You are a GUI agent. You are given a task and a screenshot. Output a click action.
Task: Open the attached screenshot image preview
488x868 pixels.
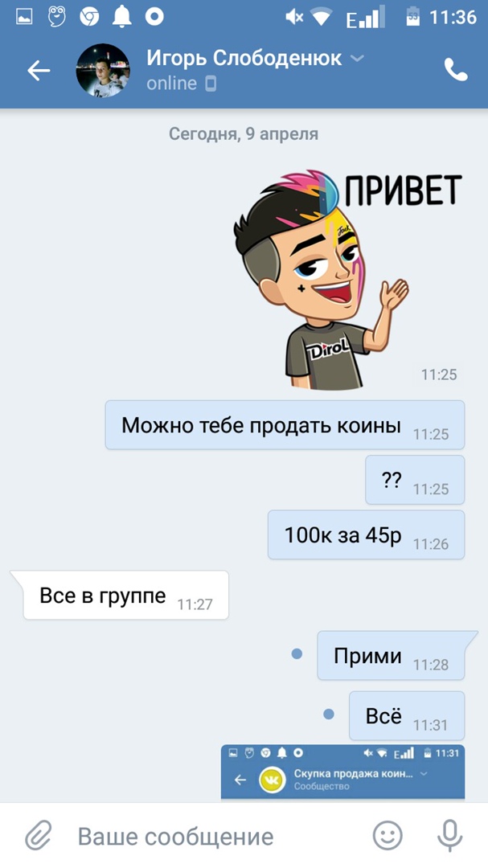(342, 772)
